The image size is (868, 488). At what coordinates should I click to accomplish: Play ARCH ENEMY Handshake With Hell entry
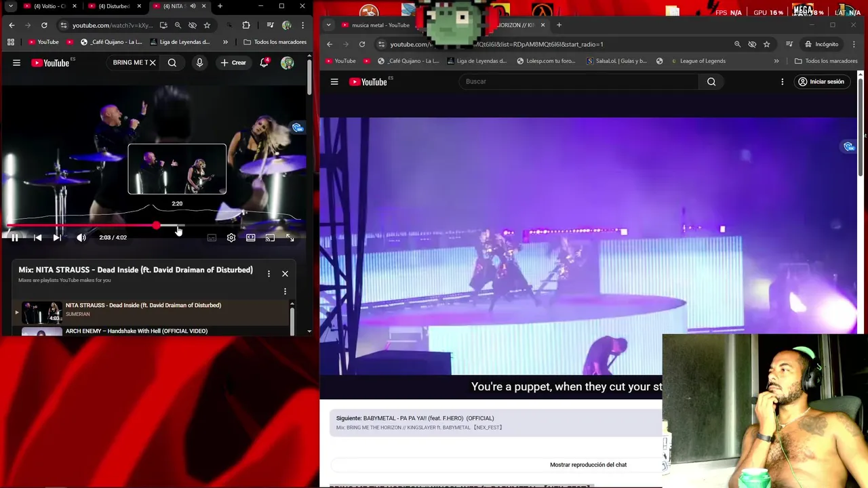pos(136,331)
